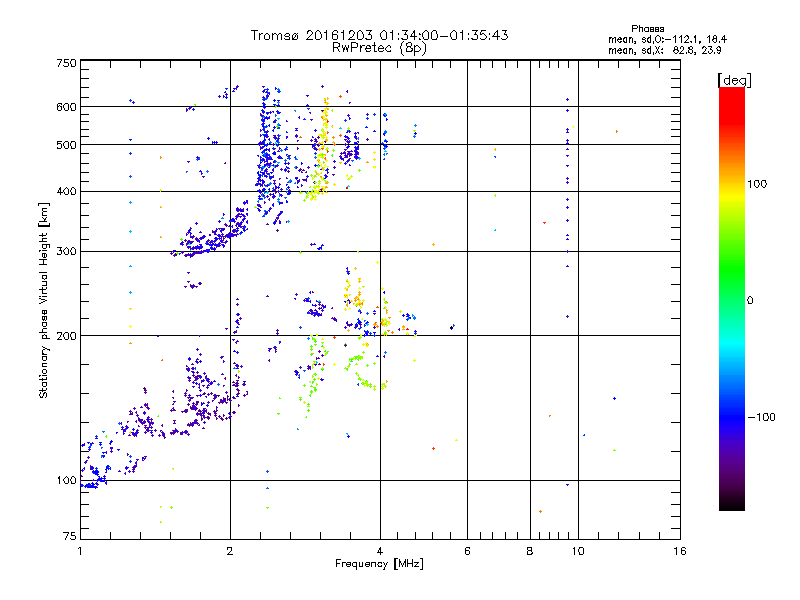Select the 'mean, sd,O:-112.1, 18.4' line

click(667, 39)
